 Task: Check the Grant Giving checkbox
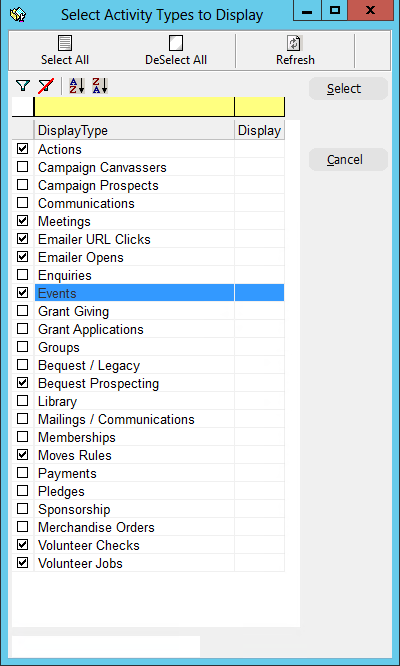pos(23,311)
